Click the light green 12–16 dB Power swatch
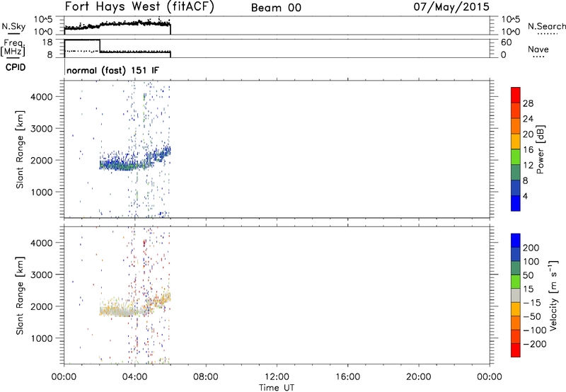 516,156
